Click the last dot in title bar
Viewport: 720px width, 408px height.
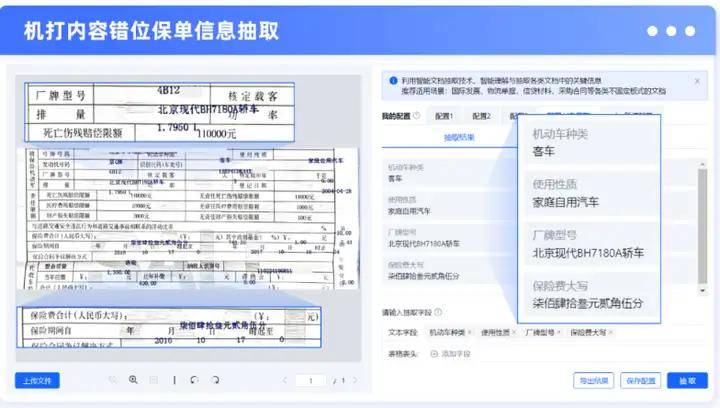point(690,31)
